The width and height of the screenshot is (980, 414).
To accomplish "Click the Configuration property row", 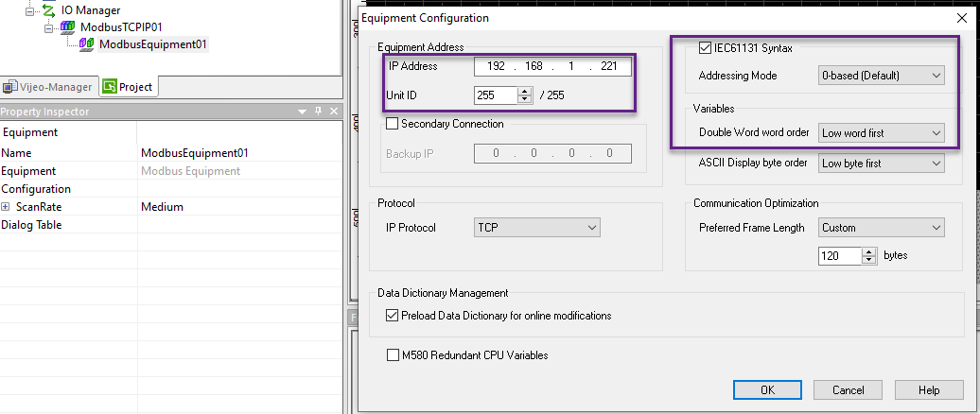I will click(170, 189).
